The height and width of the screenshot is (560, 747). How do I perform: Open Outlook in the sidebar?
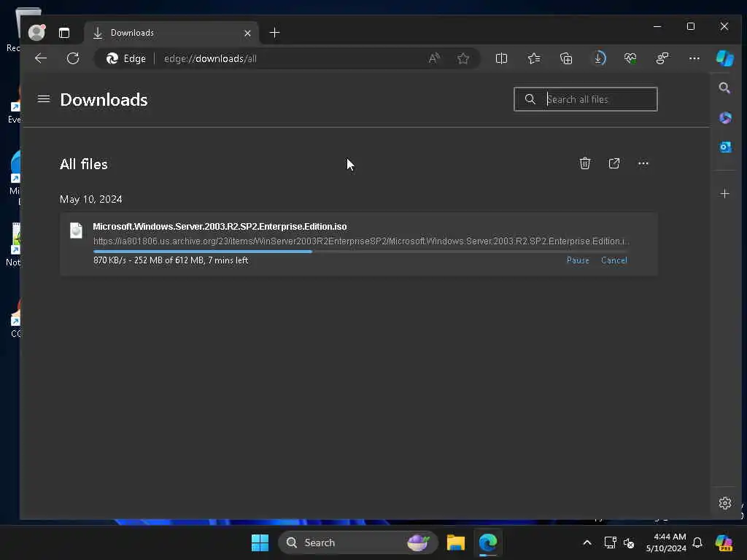pyautogui.click(x=724, y=147)
